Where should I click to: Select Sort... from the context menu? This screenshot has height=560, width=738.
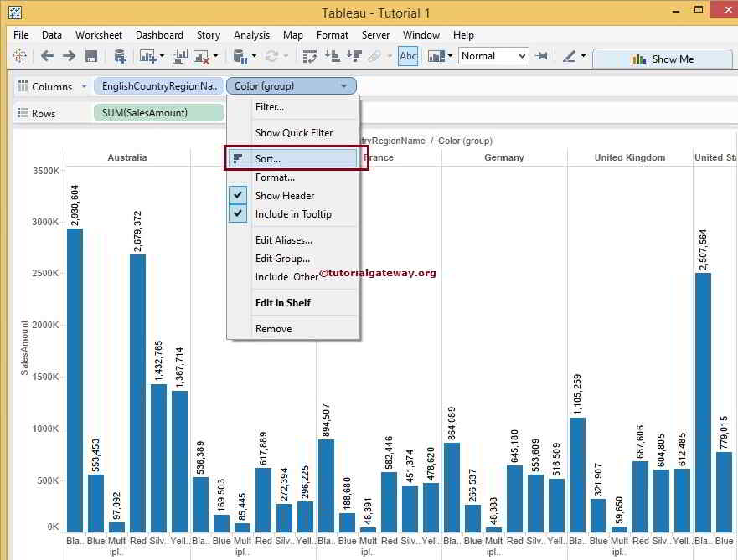tap(268, 158)
